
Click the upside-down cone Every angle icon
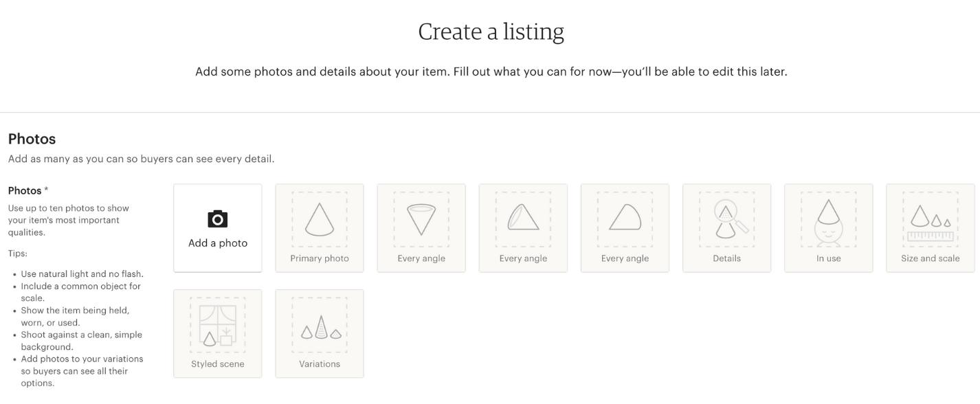point(421,220)
